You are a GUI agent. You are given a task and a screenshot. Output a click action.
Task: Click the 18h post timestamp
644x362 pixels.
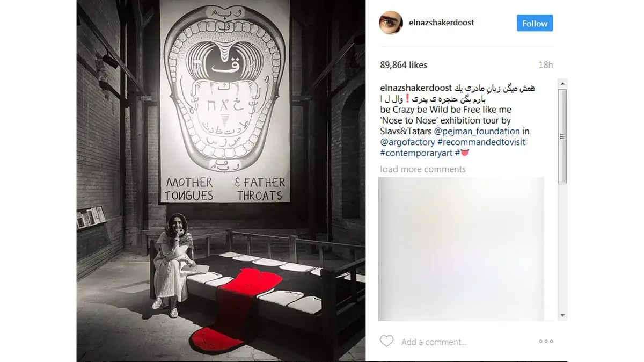pos(545,65)
